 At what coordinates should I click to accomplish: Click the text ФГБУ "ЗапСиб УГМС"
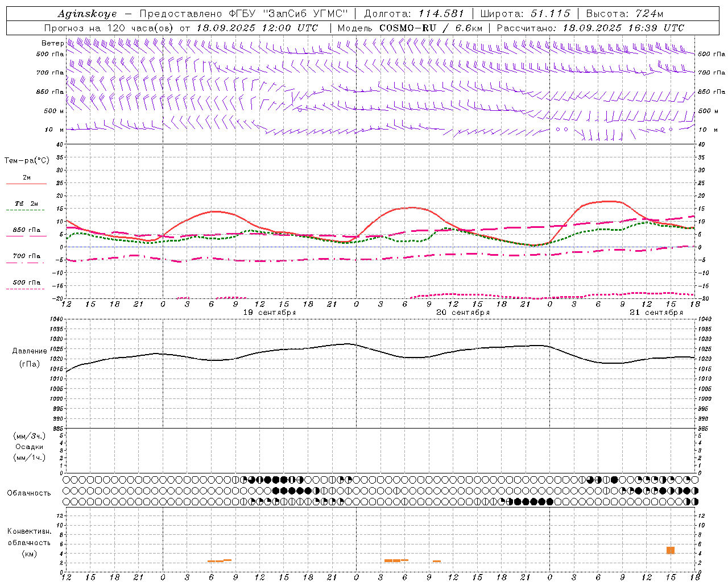[x=289, y=14]
